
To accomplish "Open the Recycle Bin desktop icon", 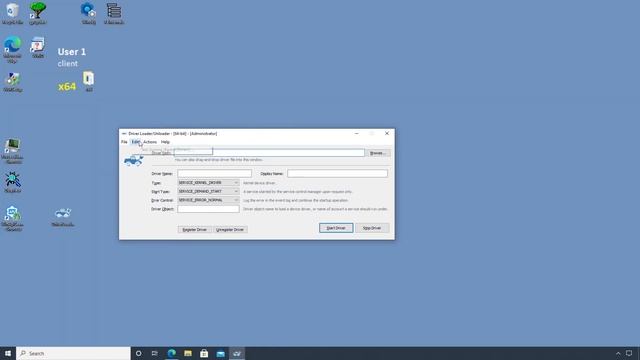I will pos(12,13).
